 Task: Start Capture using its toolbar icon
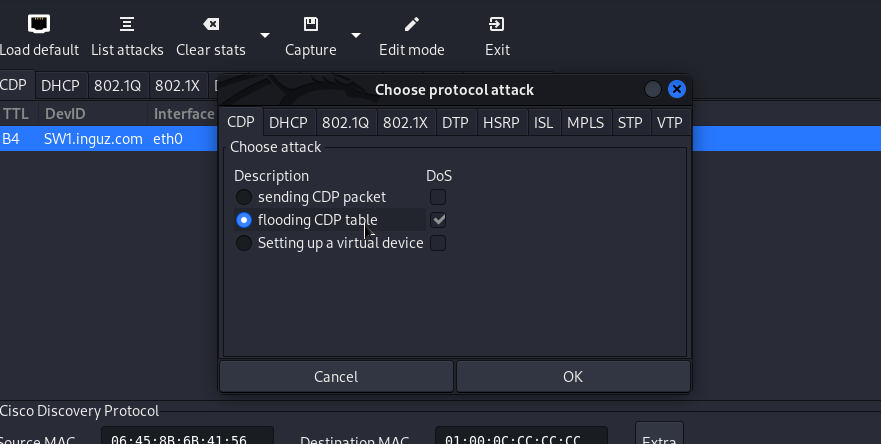(311, 24)
